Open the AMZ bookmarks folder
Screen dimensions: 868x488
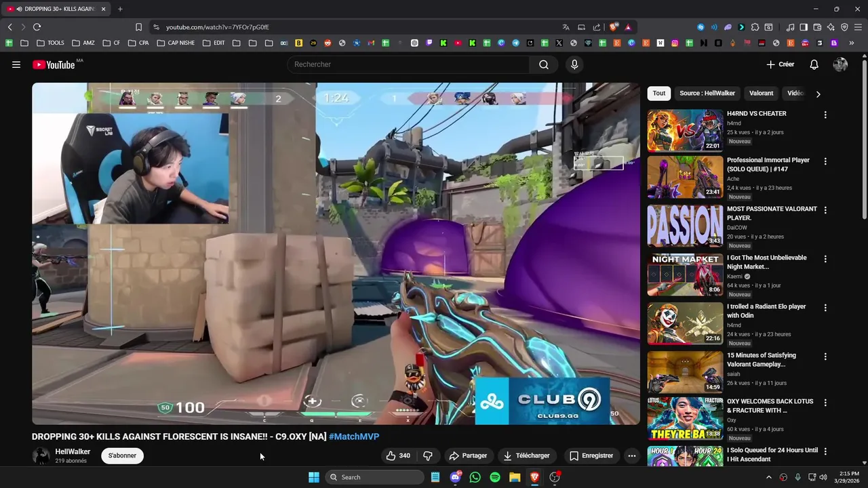[x=83, y=43]
